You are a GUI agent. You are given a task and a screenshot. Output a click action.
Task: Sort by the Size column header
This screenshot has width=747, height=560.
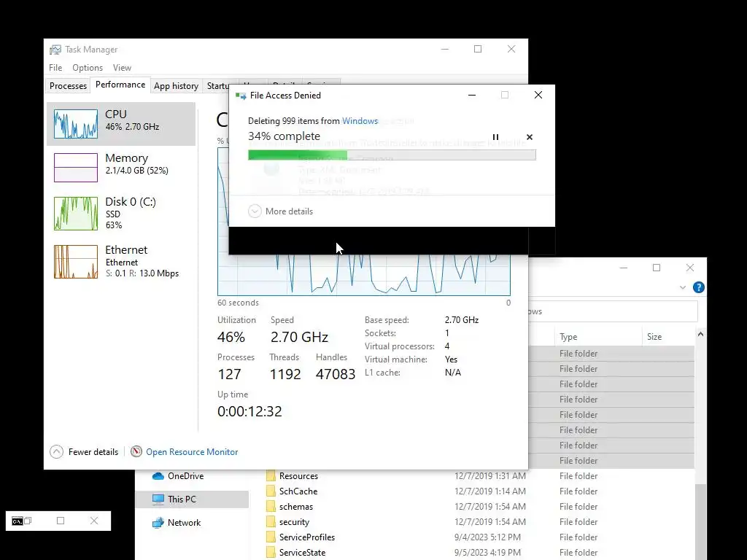pyautogui.click(x=668, y=337)
